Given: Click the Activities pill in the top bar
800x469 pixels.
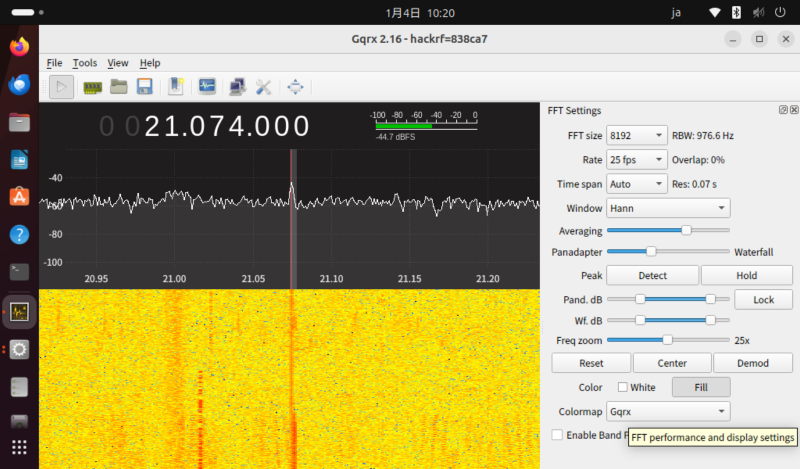Looking at the screenshot, I should 23,12.
